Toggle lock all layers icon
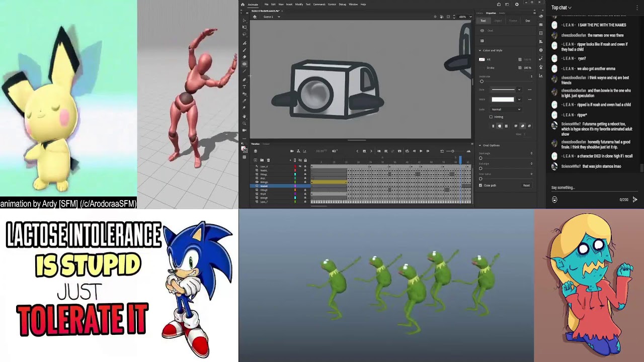 pos(305,160)
